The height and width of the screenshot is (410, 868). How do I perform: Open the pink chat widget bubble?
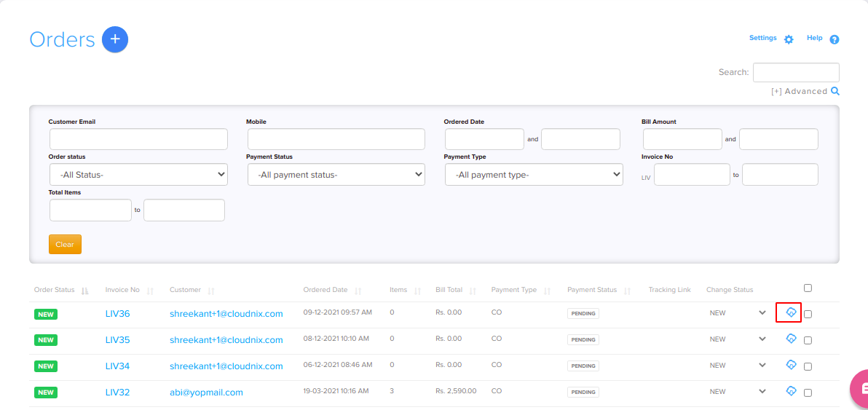click(x=859, y=388)
